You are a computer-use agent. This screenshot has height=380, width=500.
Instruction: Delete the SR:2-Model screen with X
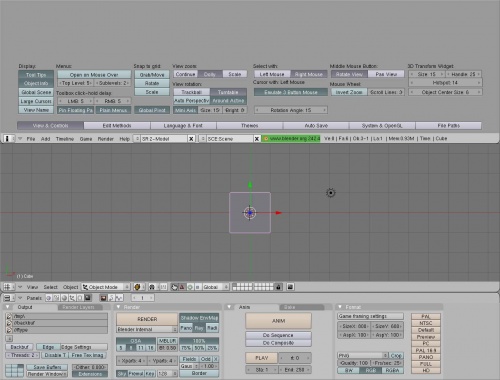tap(191, 139)
